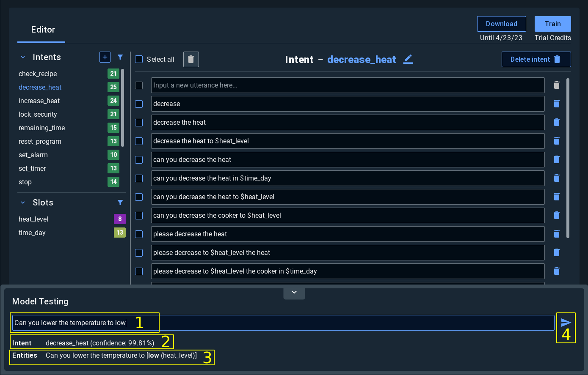Screen dimensions: 588x375
Task: Click pencil icon to rename decrease_heat intent
Action: 408,60
